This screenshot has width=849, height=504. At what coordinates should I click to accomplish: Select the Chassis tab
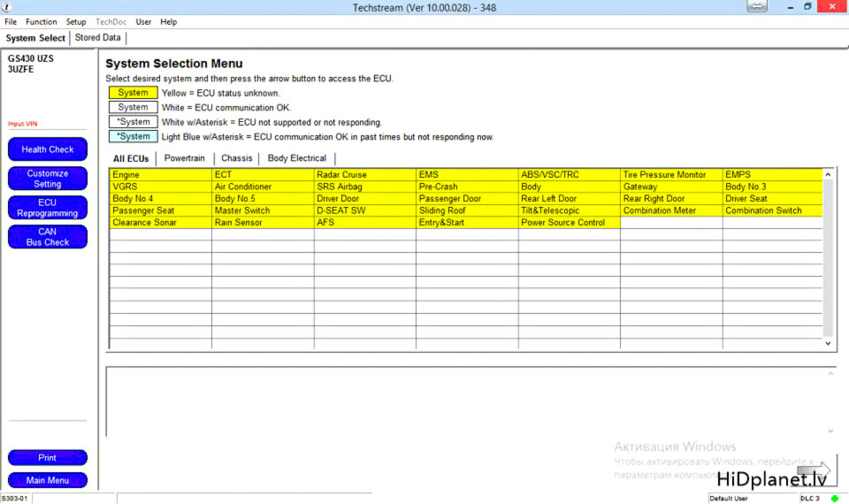237,158
